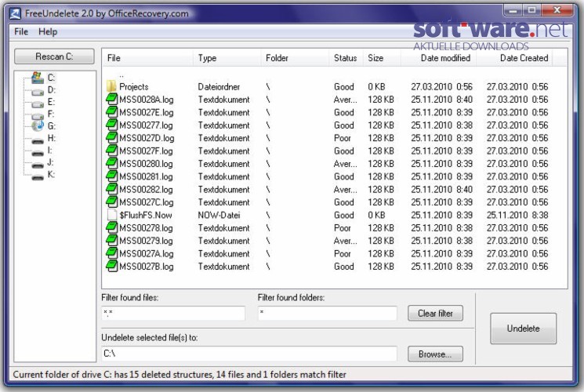Click Poor status of MSS00278.log
Viewport: 584px width, 392px height.
point(343,227)
